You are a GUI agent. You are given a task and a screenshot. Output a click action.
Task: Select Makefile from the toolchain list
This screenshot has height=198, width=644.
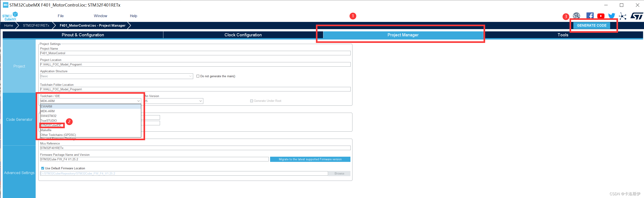click(90, 130)
